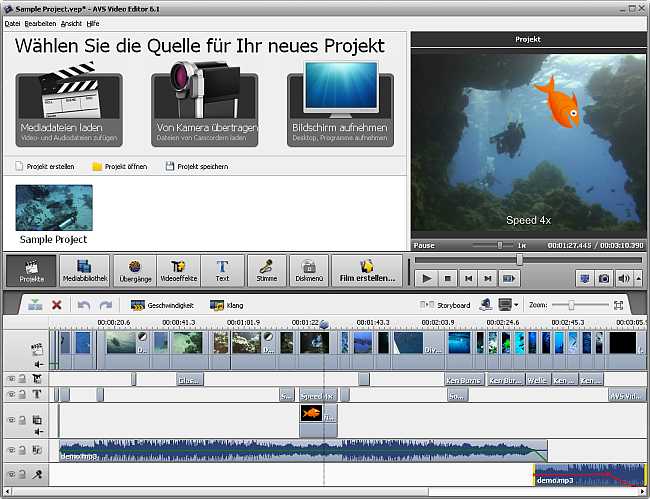Viewport: 650px width, 499px height.
Task: Open the Geschwindigkeit speed tool
Action: (x=162, y=305)
